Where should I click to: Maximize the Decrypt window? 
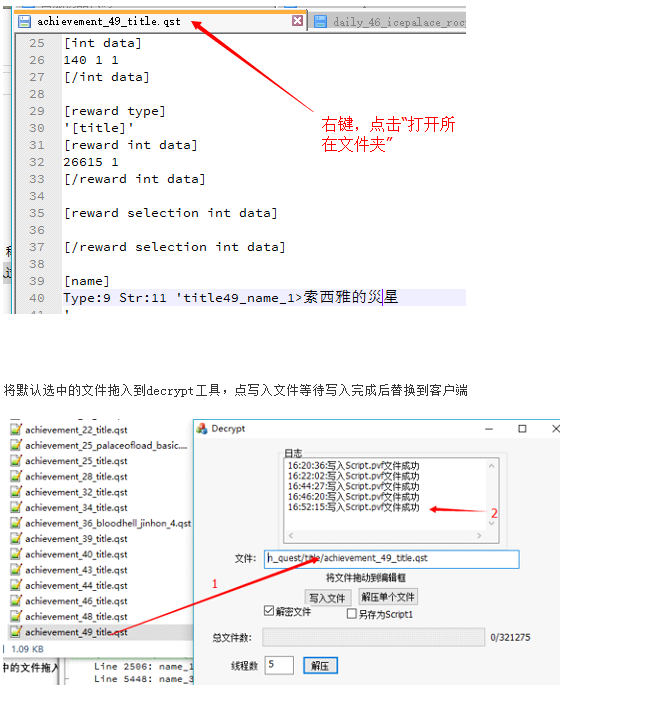(521, 429)
